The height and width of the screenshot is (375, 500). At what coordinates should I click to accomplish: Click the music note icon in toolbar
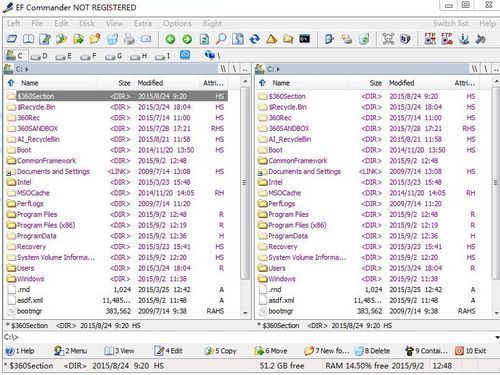[x=480, y=39]
